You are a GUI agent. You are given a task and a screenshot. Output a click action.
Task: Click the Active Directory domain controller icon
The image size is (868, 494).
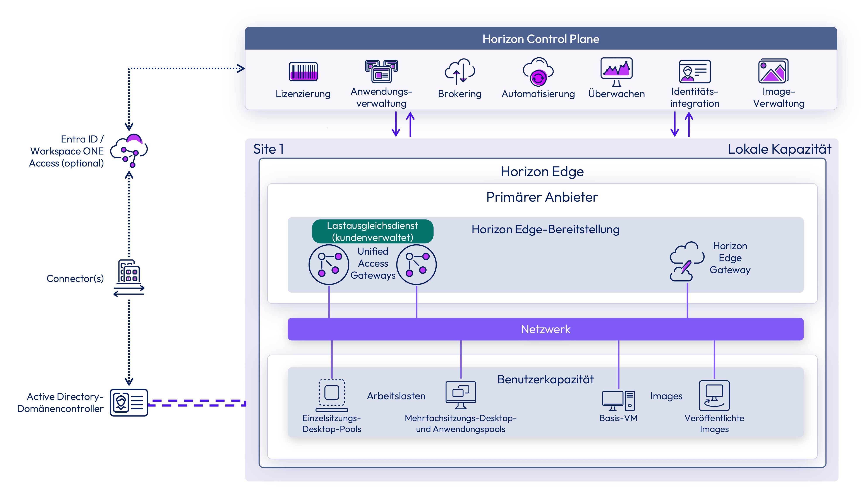pos(129,402)
